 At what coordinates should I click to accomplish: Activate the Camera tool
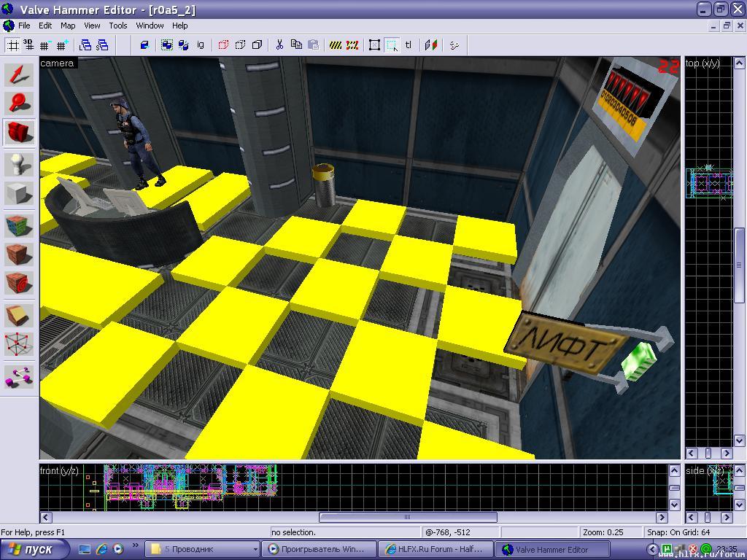tap(20, 133)
